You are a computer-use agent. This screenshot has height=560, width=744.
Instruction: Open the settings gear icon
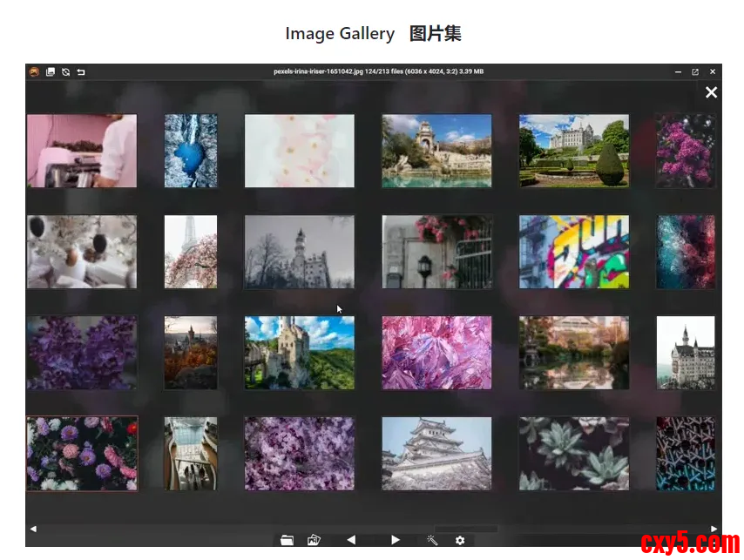pos(460,540)
